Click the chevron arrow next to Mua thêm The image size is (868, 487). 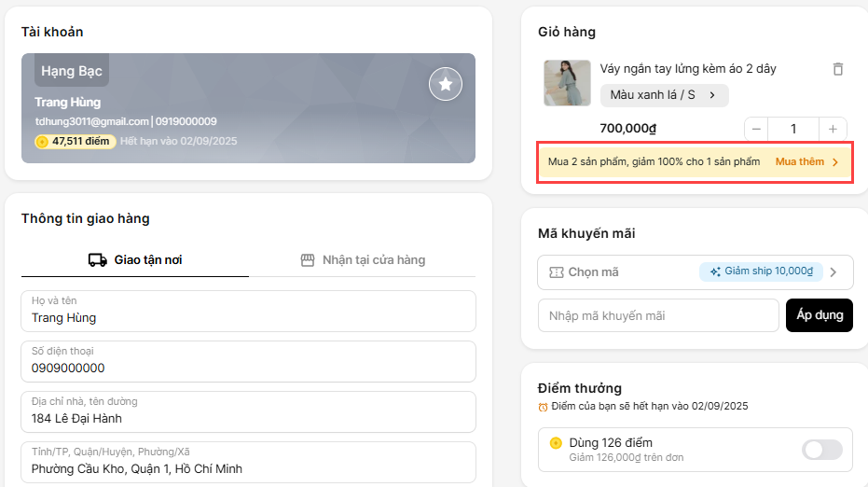click(x=834, y=161)
